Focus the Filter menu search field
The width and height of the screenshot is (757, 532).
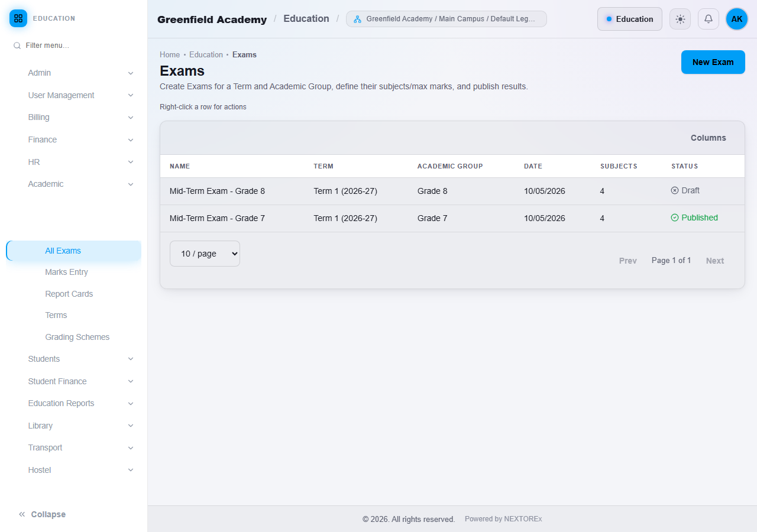point(74,46)
